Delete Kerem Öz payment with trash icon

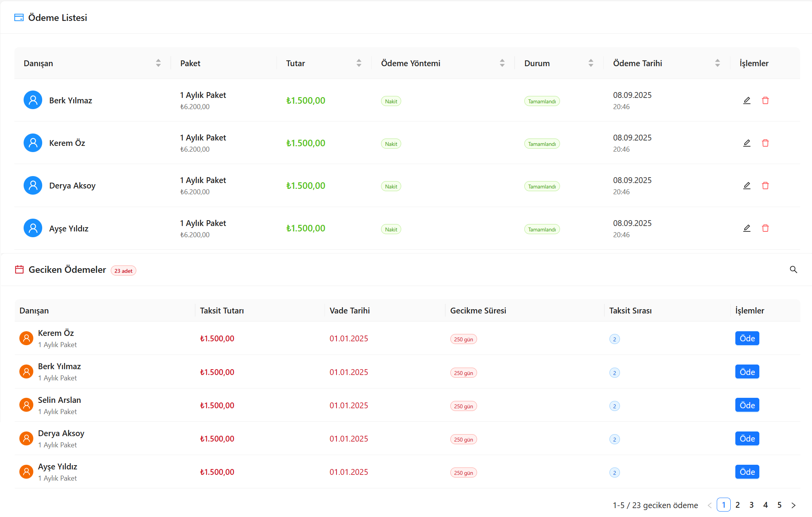click(765, 143)
